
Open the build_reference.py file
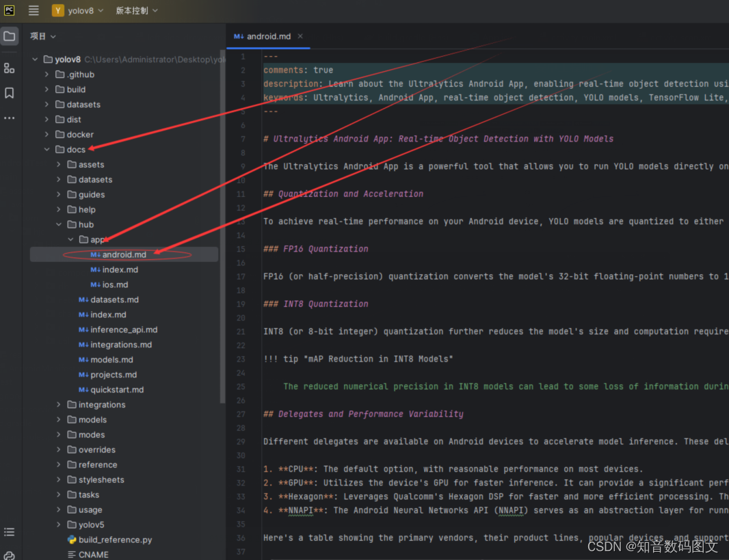109,539
